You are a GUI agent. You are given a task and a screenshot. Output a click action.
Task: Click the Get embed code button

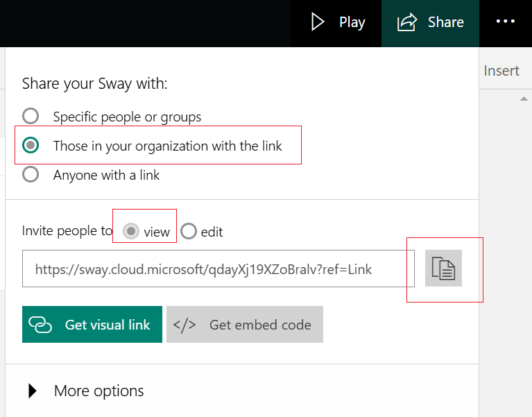245,324
